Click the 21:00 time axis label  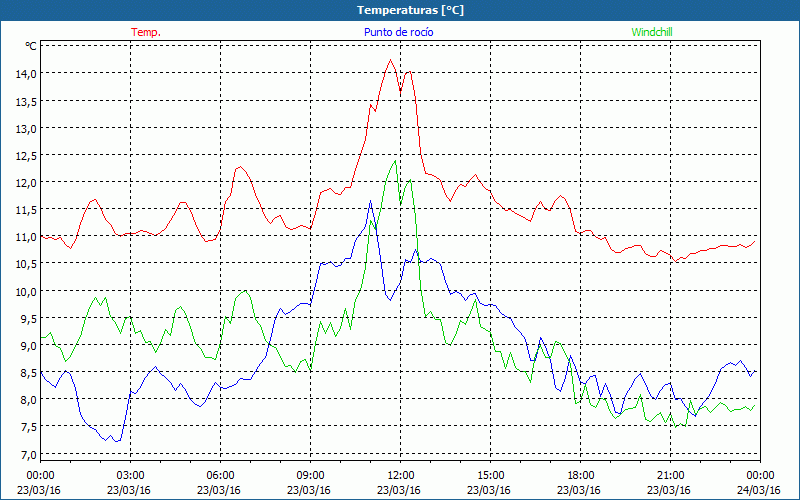(x=670, y=476)
